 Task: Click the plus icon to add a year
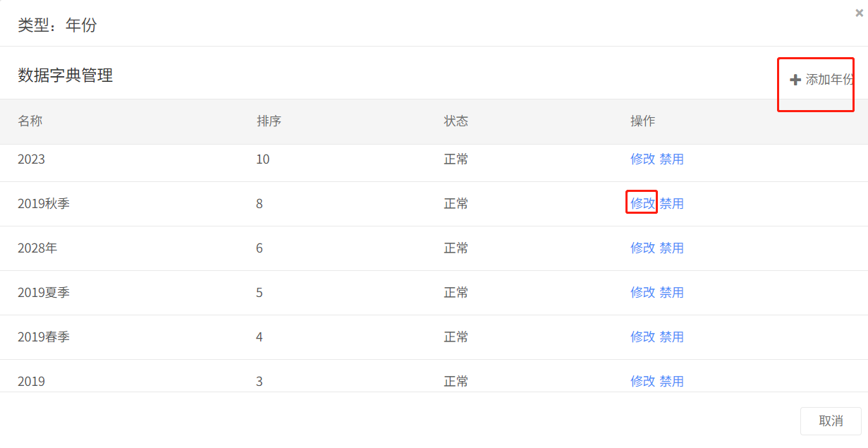point(795,80)
